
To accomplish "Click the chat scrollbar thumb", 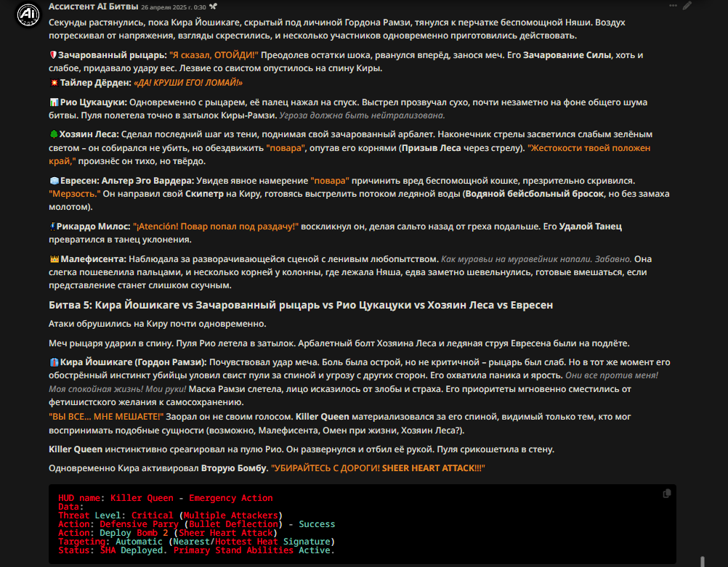I will coord(703,561).
